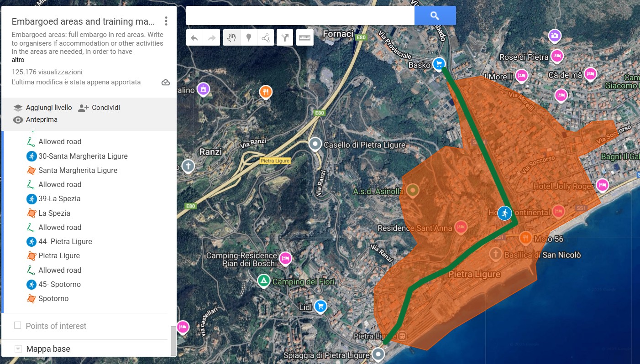The image size is (640, 364).
Task: Expand the Mappa base section arrow
Action: tap(18, 349)
